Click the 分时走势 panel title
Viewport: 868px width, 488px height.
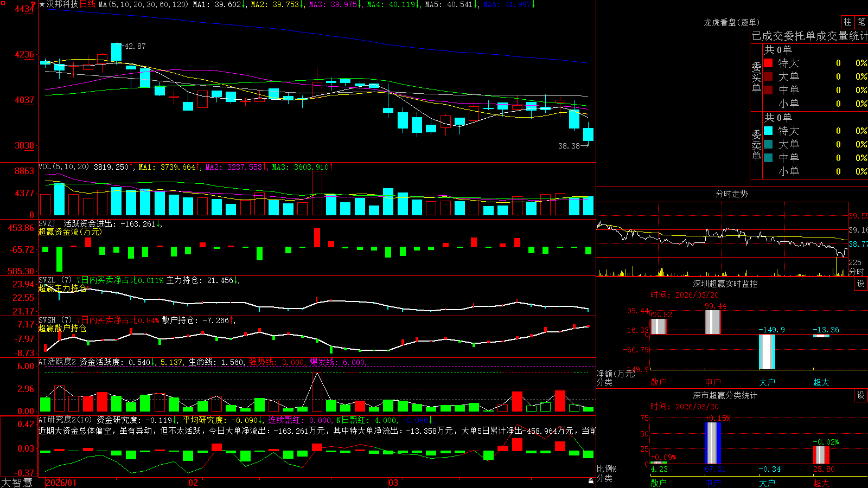(731, 194)
